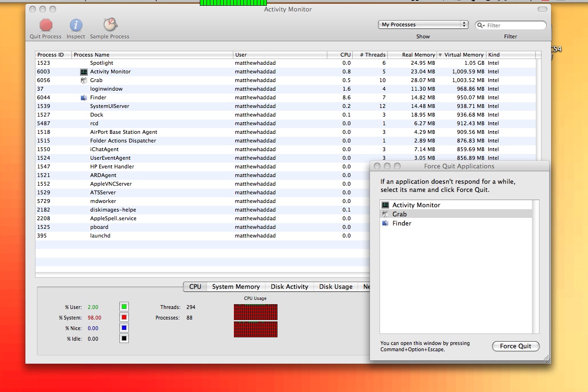Viewport: 588px width, 392px height.
Task: Switch to the System Memory tab
Action: pos(236,286)
